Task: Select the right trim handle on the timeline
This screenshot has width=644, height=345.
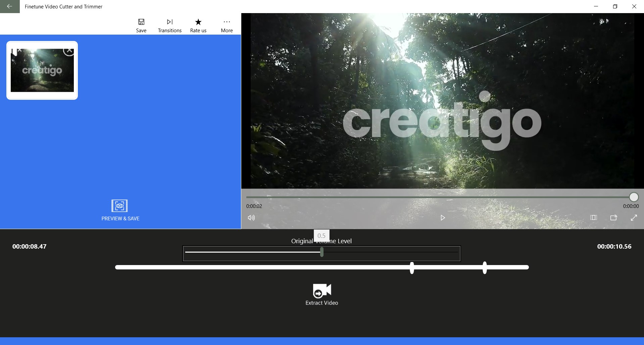Action: [484, 267]
